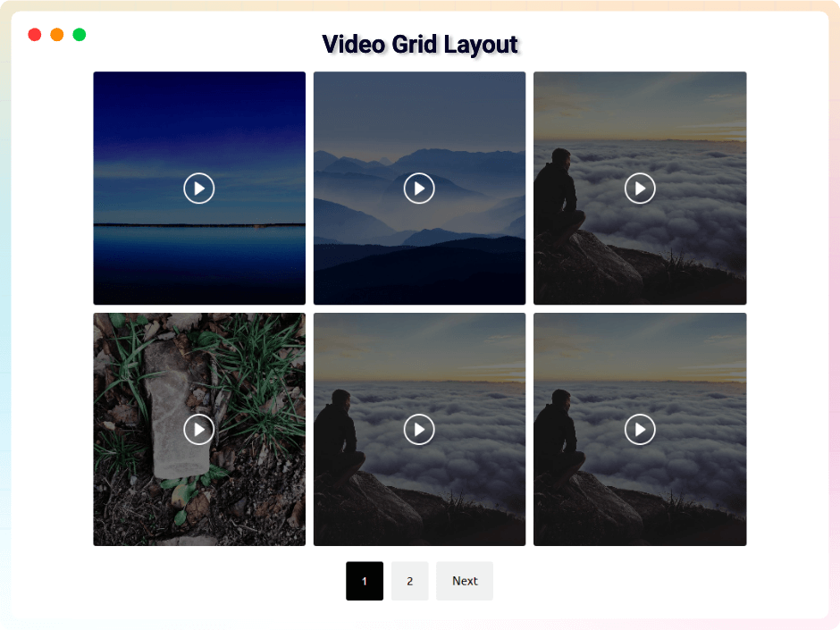Play the top-right man above clouds video

click(640, 188)
